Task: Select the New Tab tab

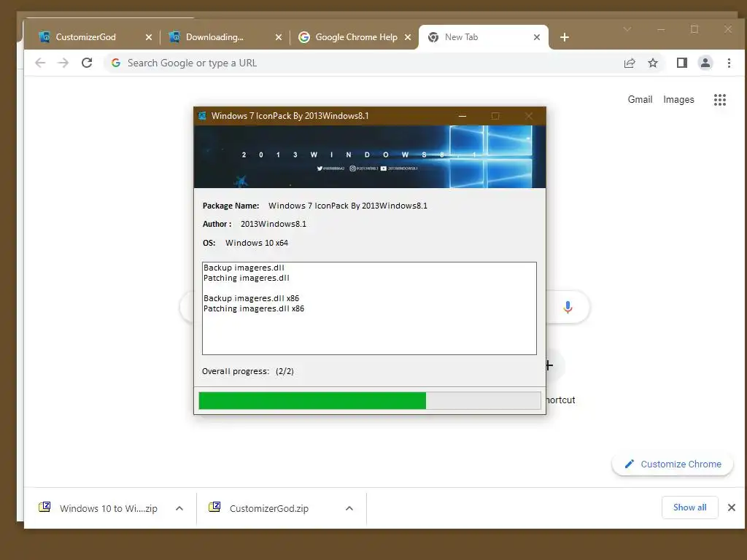Action: coord(484,37)
